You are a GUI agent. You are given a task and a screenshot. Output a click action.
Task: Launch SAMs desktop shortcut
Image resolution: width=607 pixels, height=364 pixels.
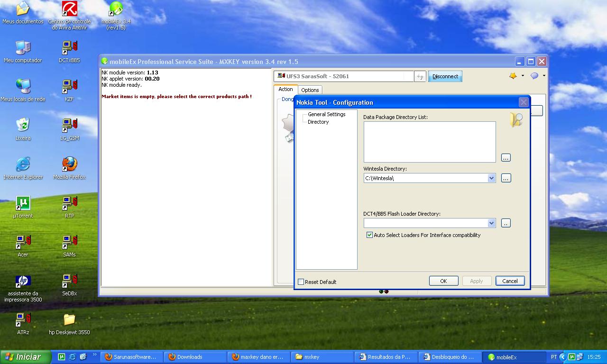pos(70,246)
